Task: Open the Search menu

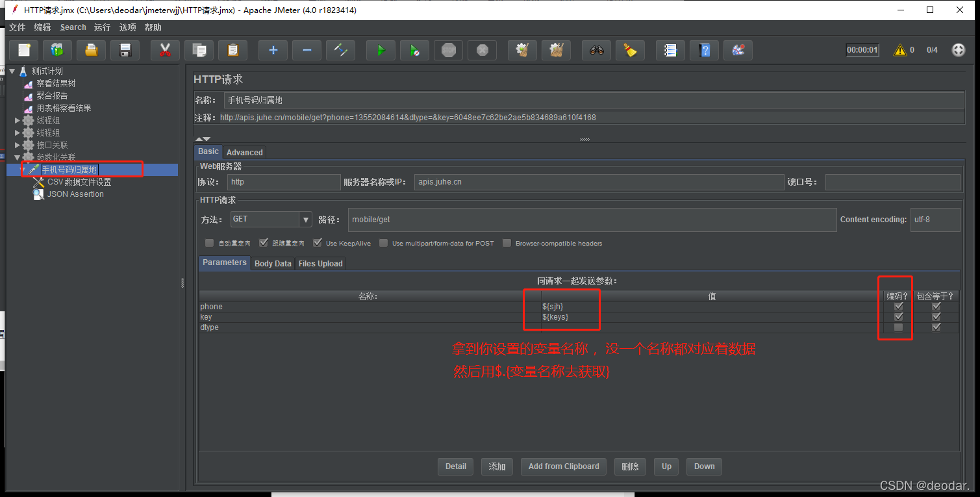Action: tap(73, 27)
